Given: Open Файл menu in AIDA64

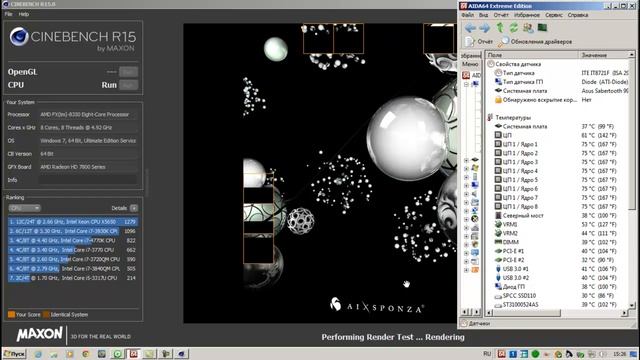Looking at the screenshot, I should (468, 15).
